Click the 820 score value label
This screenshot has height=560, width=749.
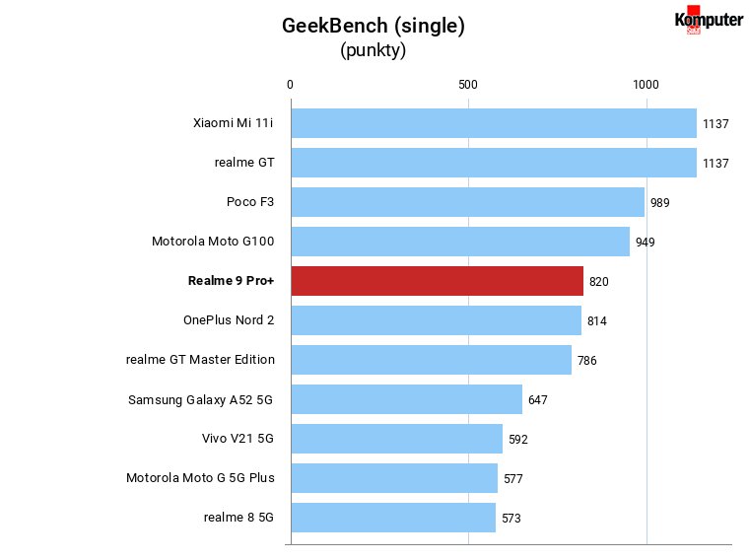tap(599, 281)
